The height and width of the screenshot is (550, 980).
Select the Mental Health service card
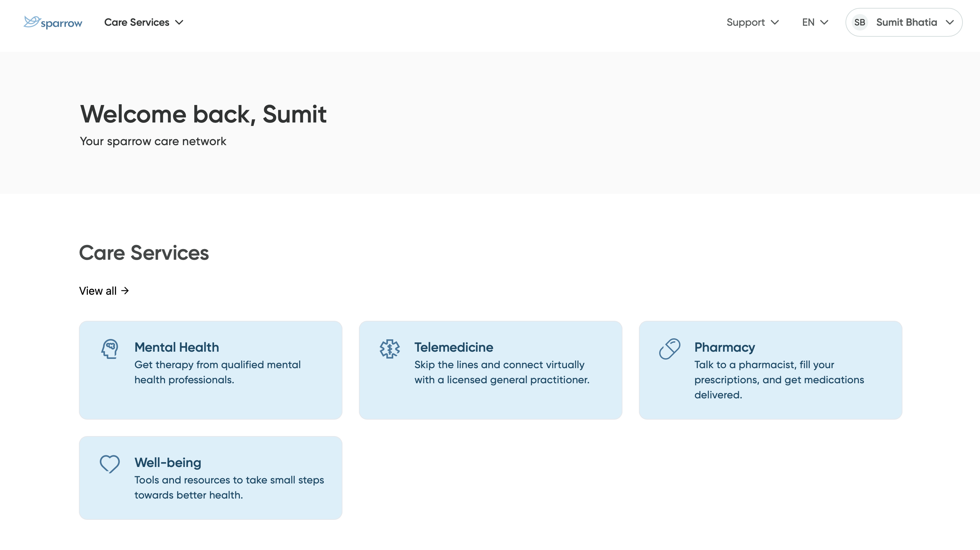210,370
